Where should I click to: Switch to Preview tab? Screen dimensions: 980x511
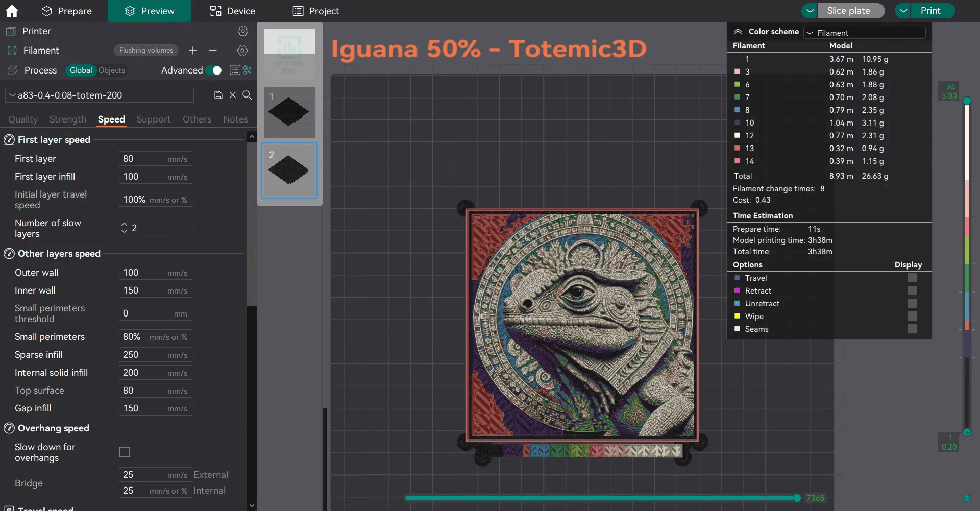pos(149,11)
